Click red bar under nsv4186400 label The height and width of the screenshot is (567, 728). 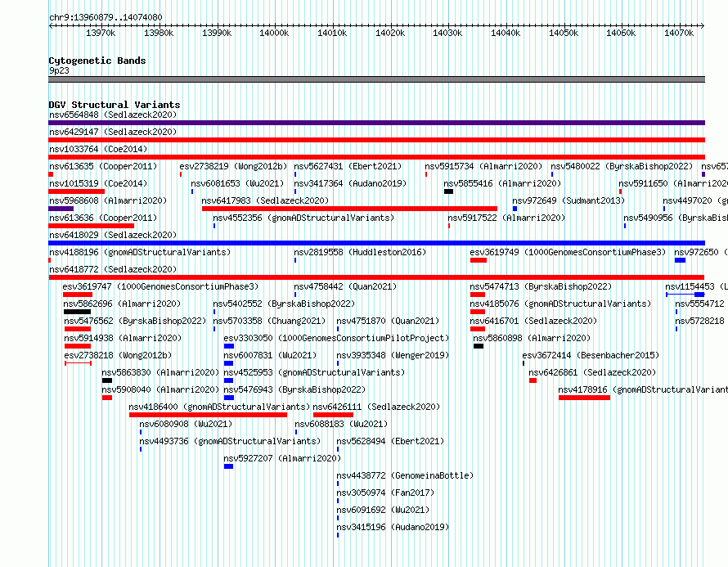pyautogui.click(x=208, y=415)
